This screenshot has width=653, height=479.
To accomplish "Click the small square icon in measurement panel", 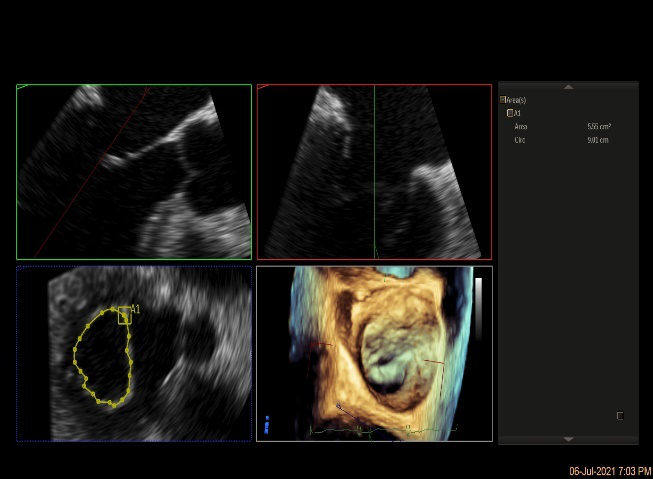I will coord(620,415).
